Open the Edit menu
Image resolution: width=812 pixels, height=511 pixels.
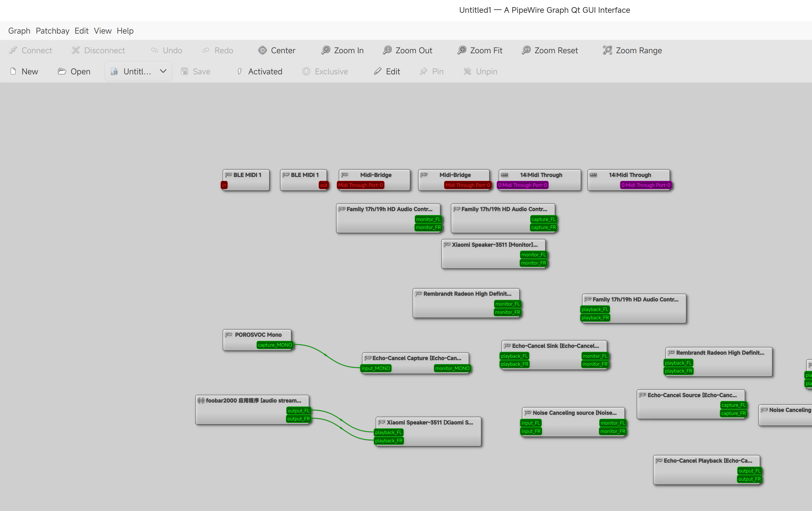pyautogui.click(x=82, y=31)
